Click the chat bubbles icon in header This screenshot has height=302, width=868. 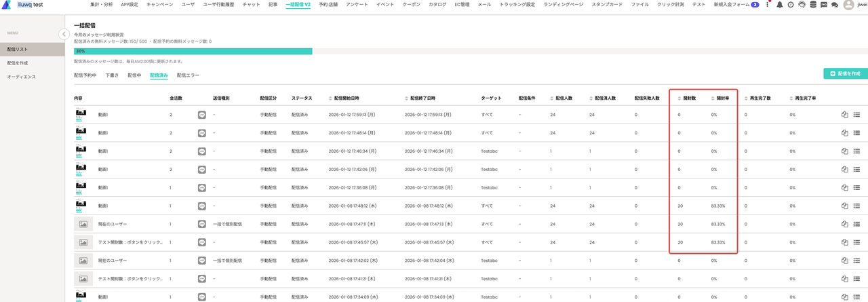(x=835, y=5)
